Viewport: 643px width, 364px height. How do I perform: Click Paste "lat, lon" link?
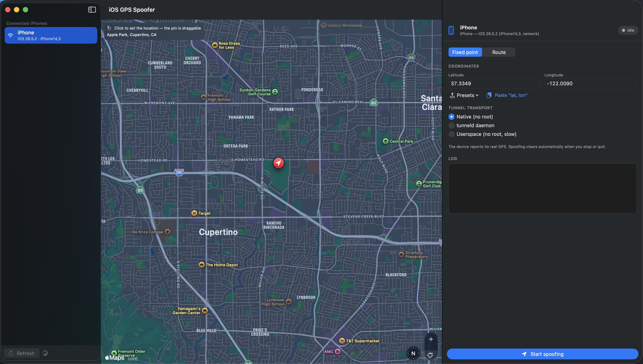[507, 95]
